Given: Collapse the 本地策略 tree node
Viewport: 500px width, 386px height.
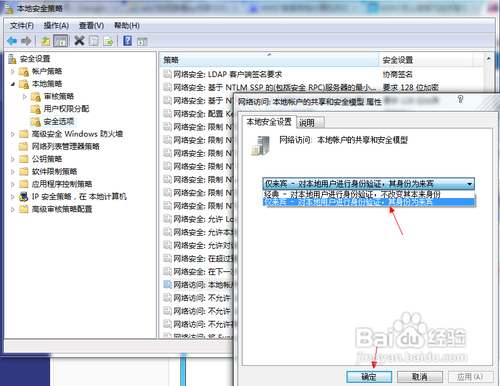Looking at the screenshot, I should pos(13,84).
